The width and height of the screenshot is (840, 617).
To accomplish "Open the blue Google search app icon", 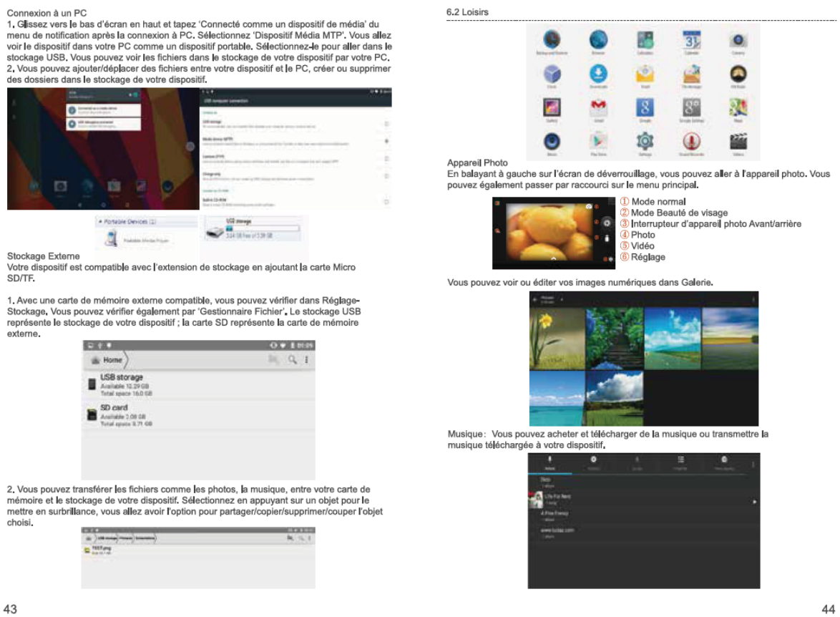I will click(645, 108).
